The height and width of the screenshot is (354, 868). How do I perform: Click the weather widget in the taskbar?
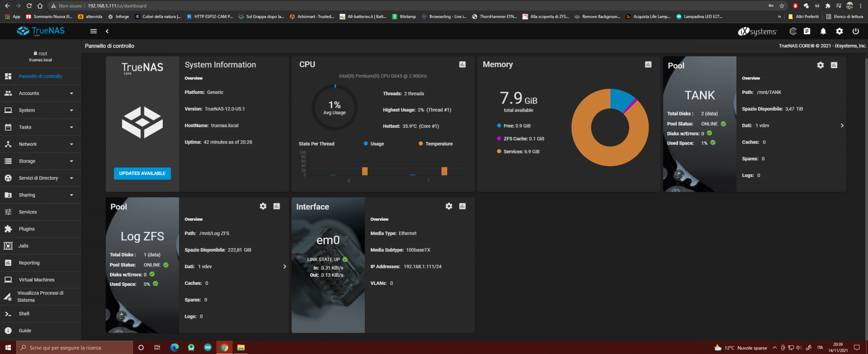pyautogui.click(x=741, y=348)
